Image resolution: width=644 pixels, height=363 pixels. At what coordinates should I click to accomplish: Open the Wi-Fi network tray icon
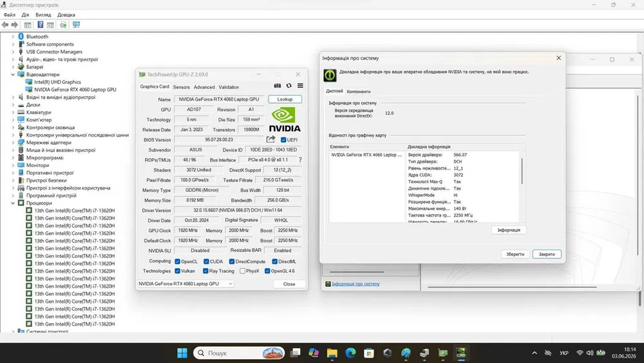pos(580,353)
